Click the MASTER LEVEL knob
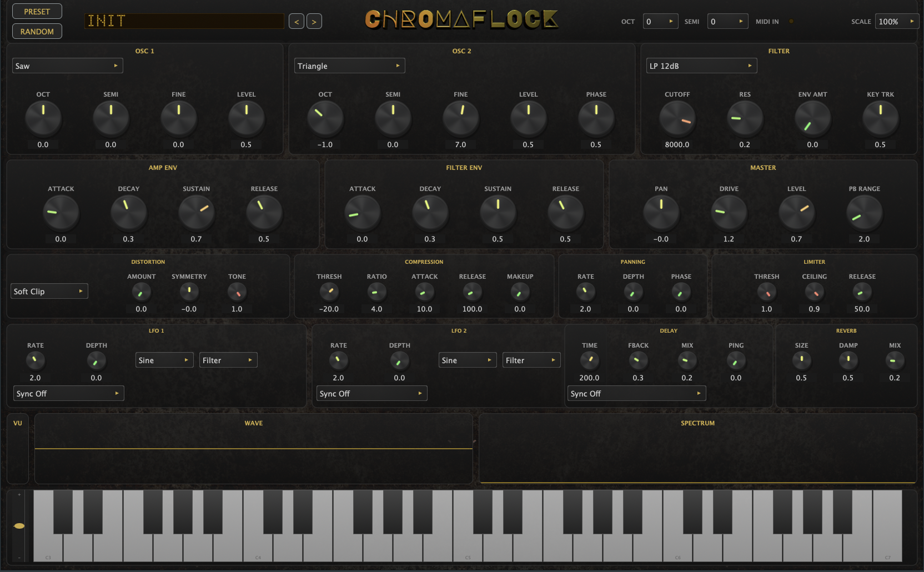 (x=796, y=213)
